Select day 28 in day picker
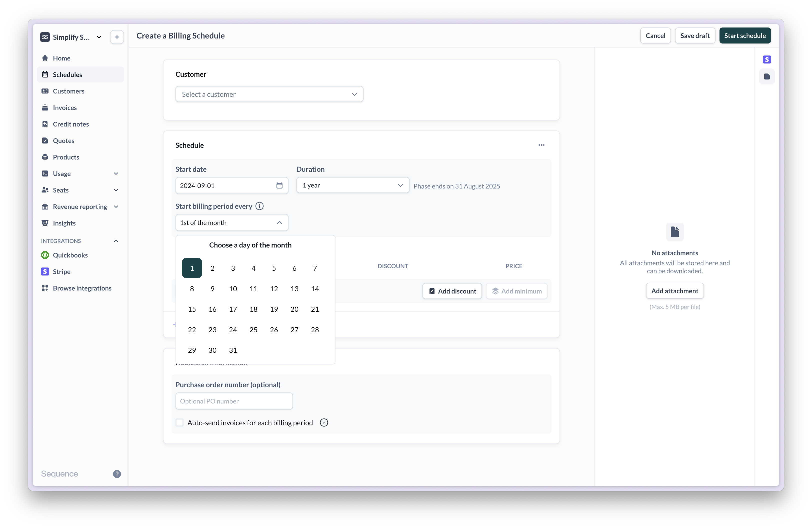The height and width of the screenshot is (528, 812). (x=314, y=329)
